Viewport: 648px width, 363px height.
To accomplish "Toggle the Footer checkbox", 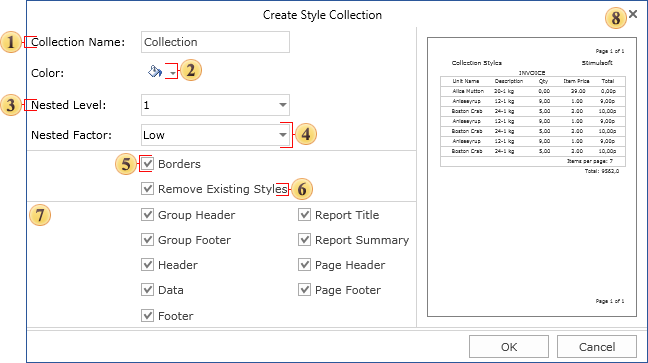I will pos(147,315).
